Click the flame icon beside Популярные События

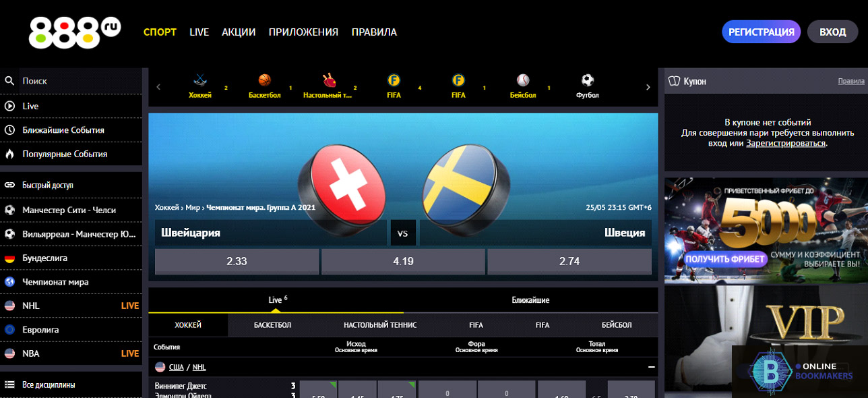[9, 154]
